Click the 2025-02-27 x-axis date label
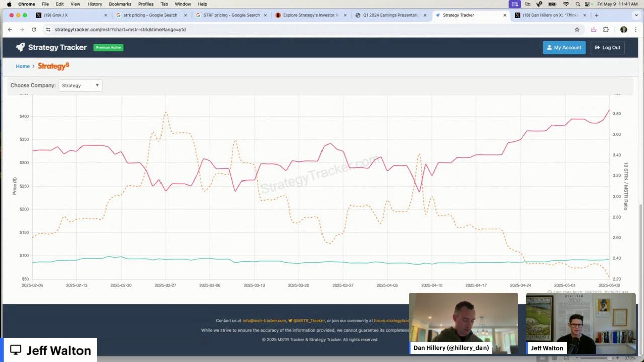The width and height of the screenshot is (644, 362). pos(166,285)
